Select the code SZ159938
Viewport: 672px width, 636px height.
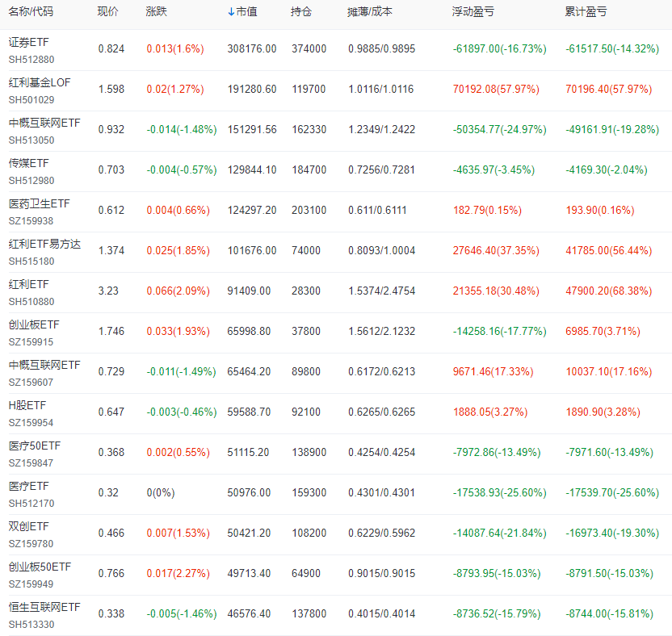pos(31,221)
